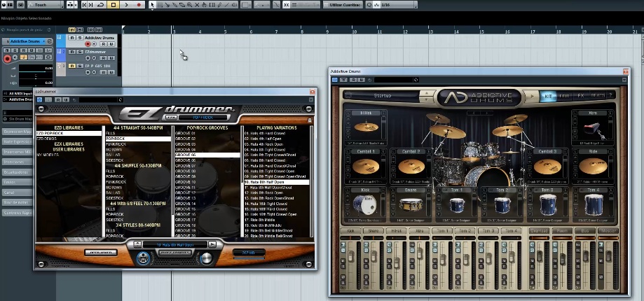Click the Ride cymbal thumbnail in Addictive Drums
Image resolution: width=644 pixels, height=301 pixels.
coord(593,166)
